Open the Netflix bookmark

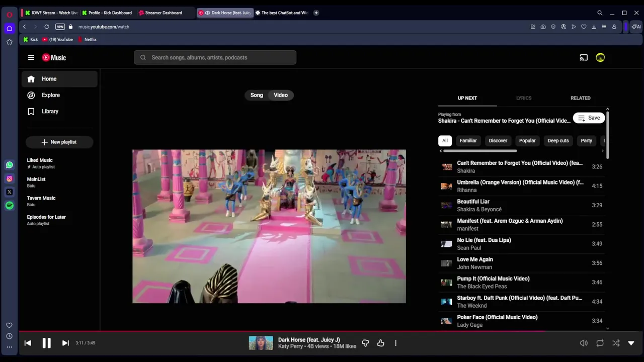(x=87, y=39)
